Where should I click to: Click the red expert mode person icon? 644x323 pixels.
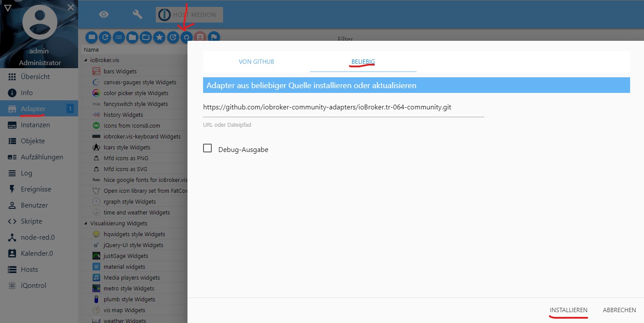pos(200,37)
